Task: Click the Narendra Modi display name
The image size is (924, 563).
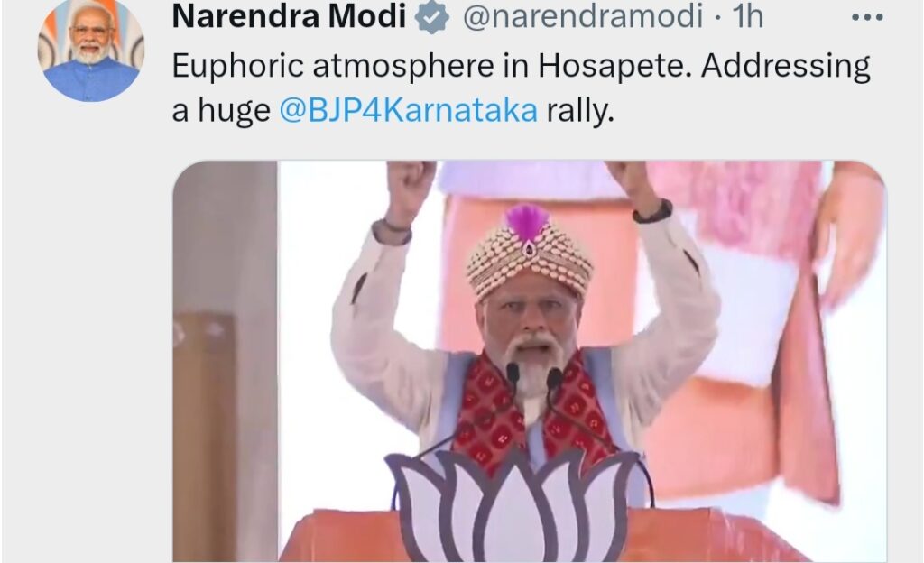Action: (289, 16)
